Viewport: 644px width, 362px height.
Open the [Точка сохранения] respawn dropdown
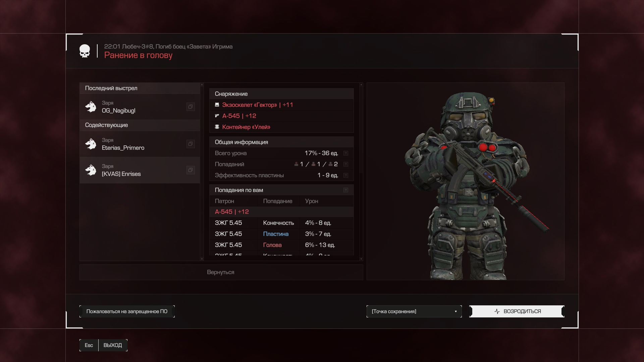coord(414,311)
